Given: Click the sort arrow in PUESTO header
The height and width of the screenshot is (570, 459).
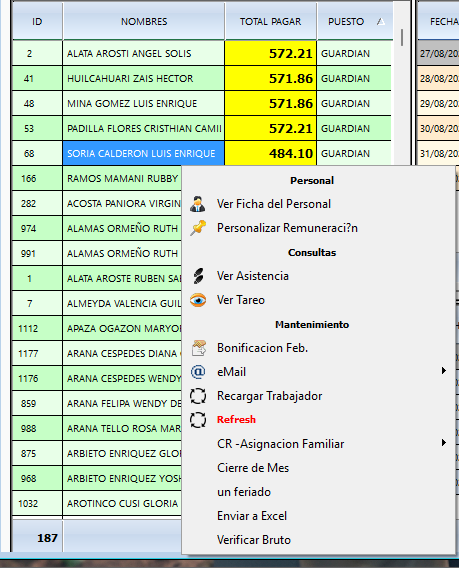Looking at the screenshot, I should coord(381,22).
